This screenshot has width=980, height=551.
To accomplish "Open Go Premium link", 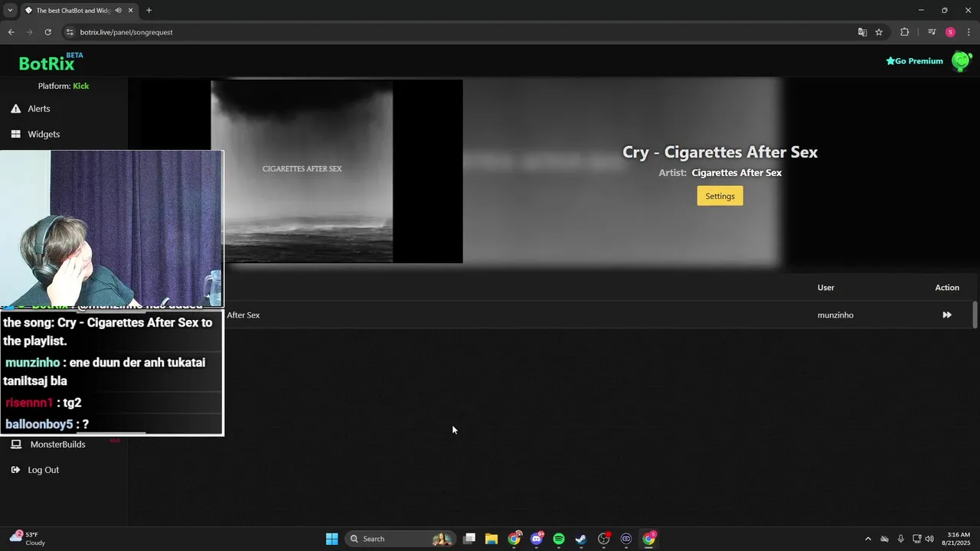I will point(914,61).
